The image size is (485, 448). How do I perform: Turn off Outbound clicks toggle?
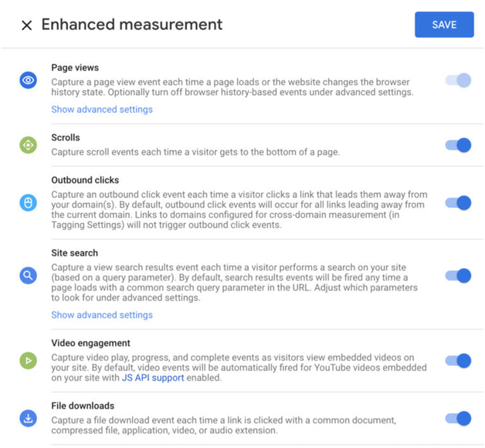tap(458, 203)
